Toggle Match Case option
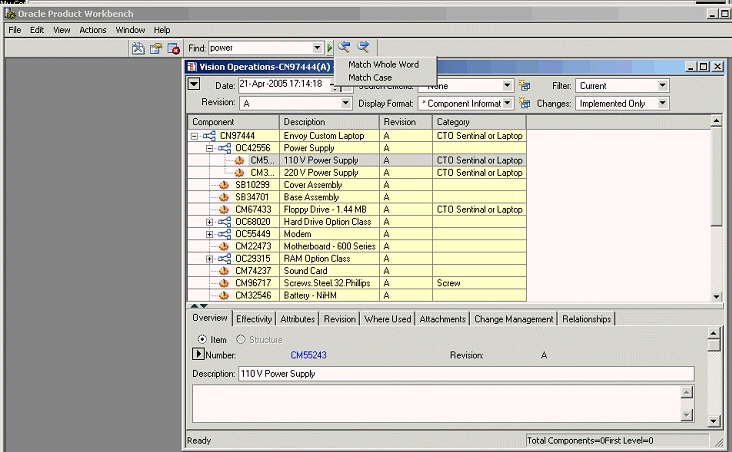 click(x=370, y=78)
